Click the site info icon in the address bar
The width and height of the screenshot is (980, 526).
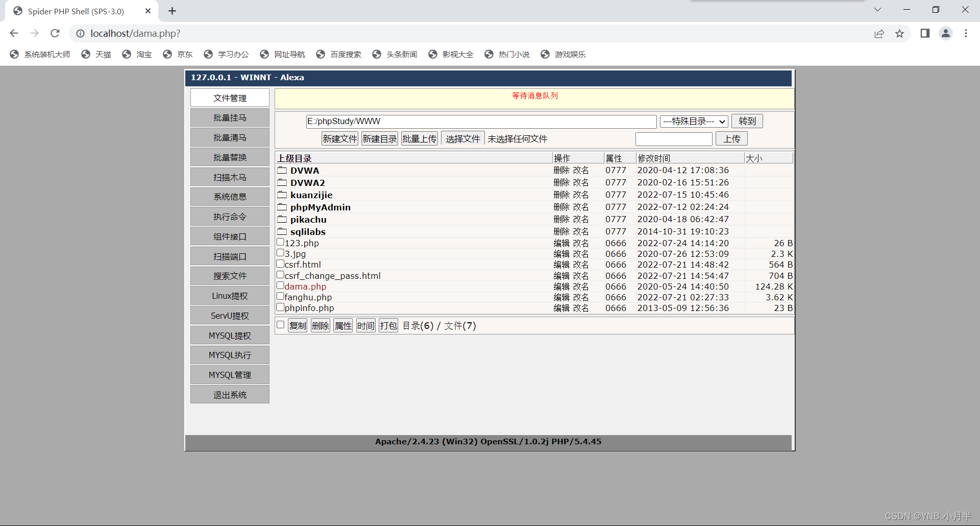click(80, 33)
